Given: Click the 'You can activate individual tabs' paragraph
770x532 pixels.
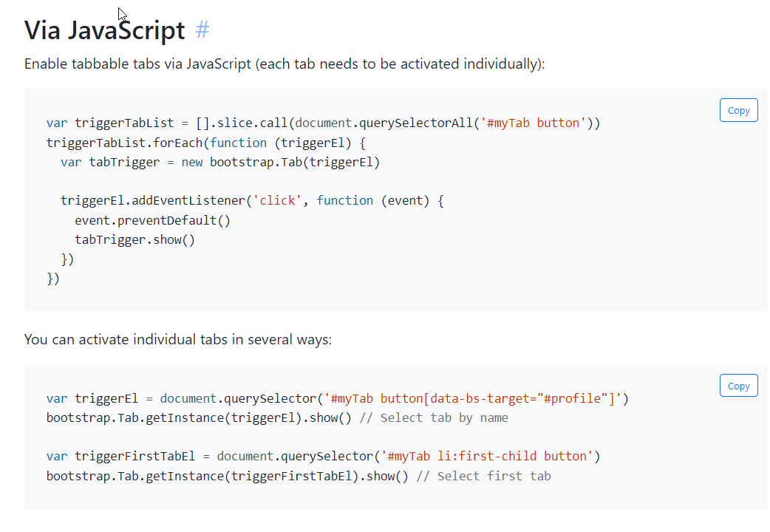Looking at the screenshot, I should click(x=178, y=339).
